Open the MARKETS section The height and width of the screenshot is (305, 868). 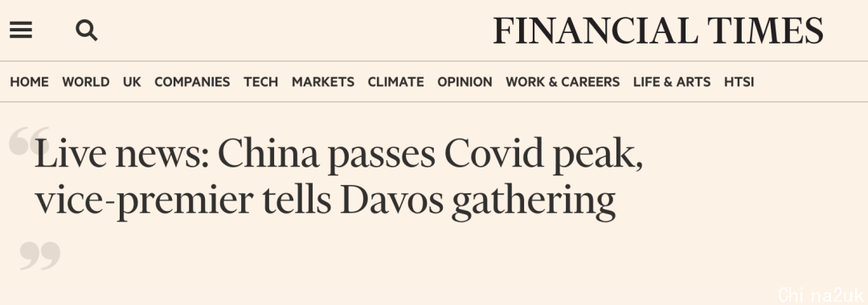pos(323,82)
